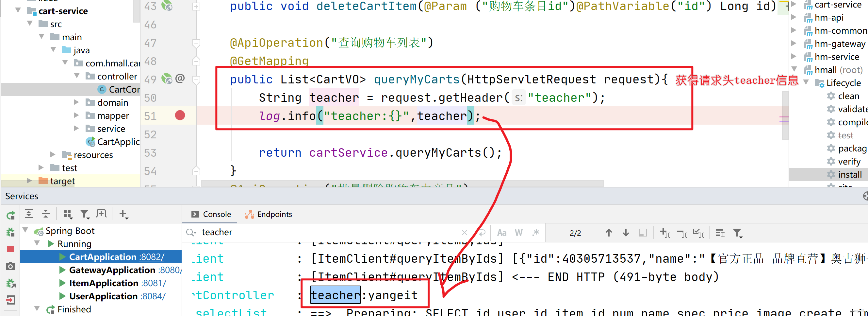Select all occurrences icon
The height and width of the screenshot is (316, 868).
(698, 233)
